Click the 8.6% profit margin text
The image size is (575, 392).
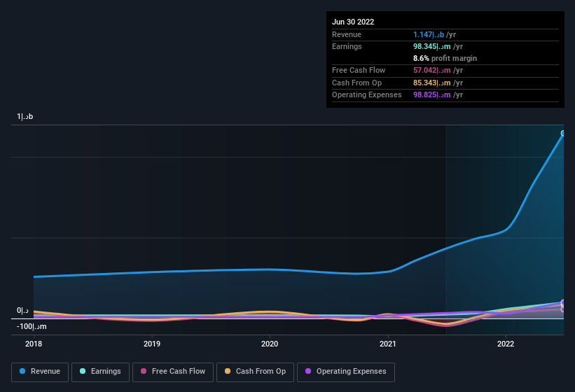click(x=445, y=58)
